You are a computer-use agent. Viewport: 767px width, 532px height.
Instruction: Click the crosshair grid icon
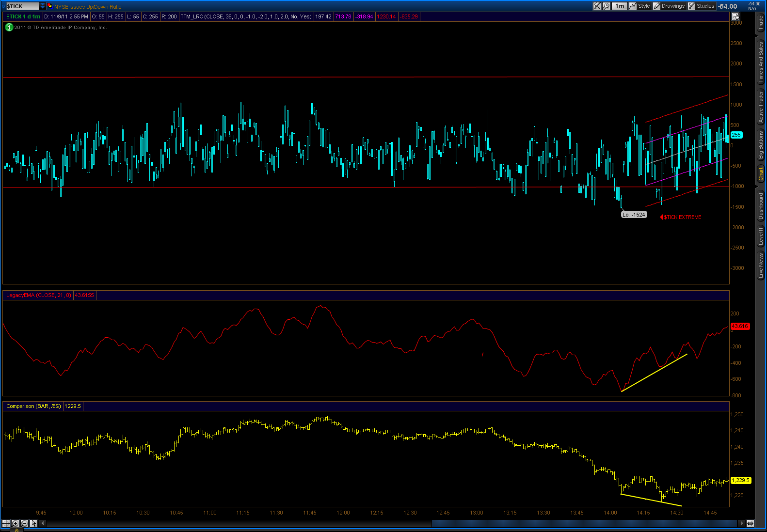(x=6, y=523)
